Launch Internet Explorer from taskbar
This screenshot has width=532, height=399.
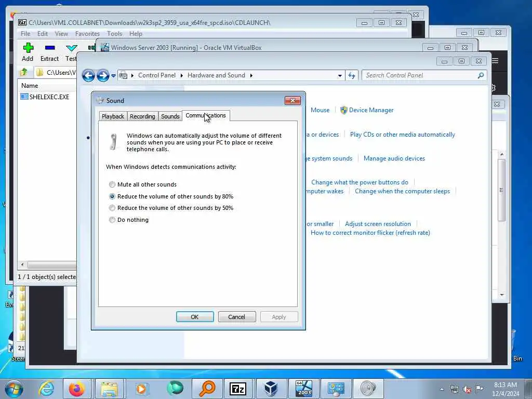click(46, 389)
